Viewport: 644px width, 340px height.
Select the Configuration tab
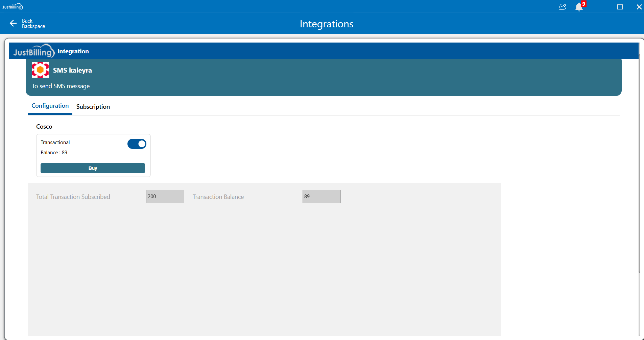pyautogui.click(x=50, y=106)
